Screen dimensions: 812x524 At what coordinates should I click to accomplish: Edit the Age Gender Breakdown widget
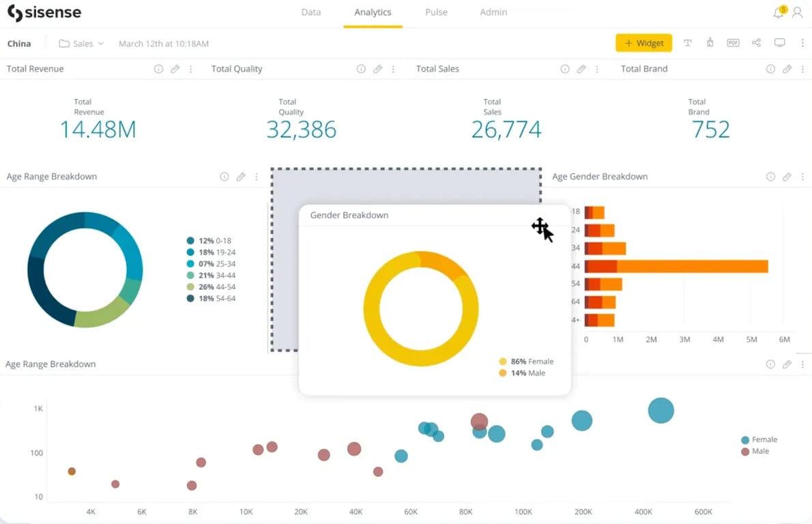tap(787, 177)
